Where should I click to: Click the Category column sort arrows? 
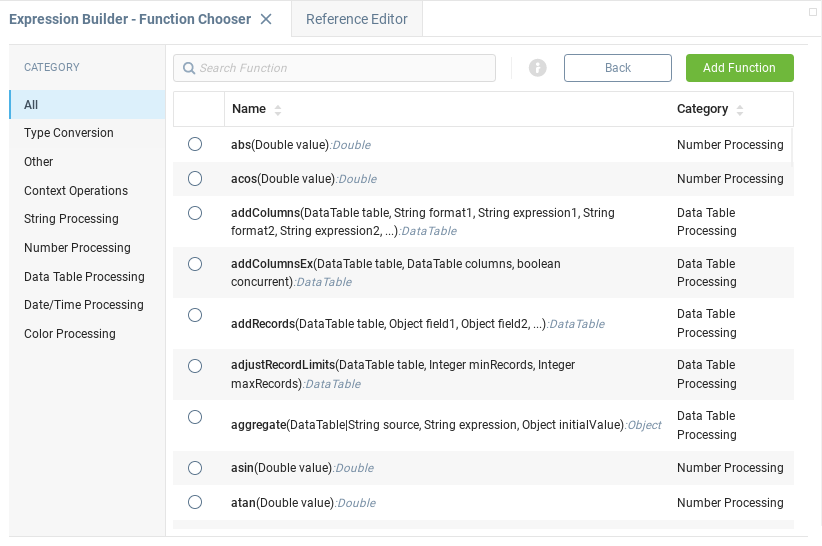pyautogui.click(x=740, y=110)
